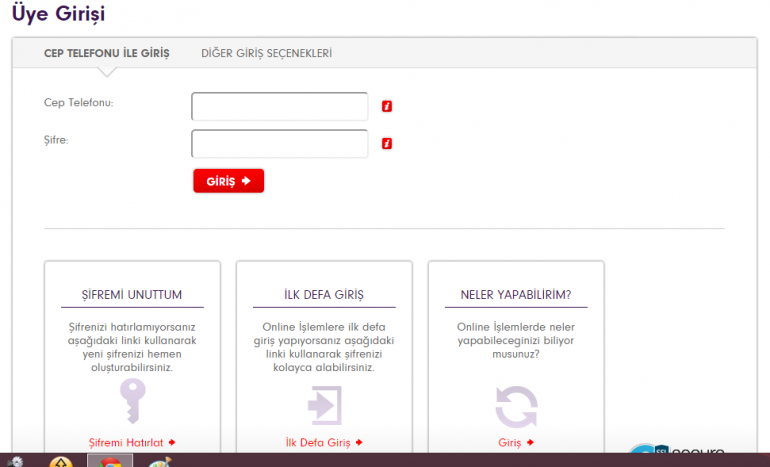Click the İlk Defa Giriş card heading
Image resolution: width=770 pixels, height=467 pixels.
[324, 295]
